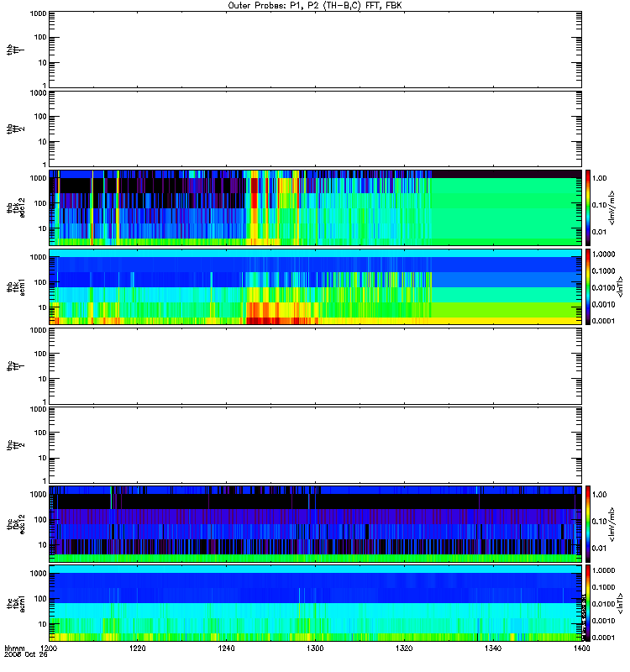Viewport: 630px width, 672px height.
Task: Click the thc fbk scm1 spectrogram panel
Action: click(x=315, y=603)
